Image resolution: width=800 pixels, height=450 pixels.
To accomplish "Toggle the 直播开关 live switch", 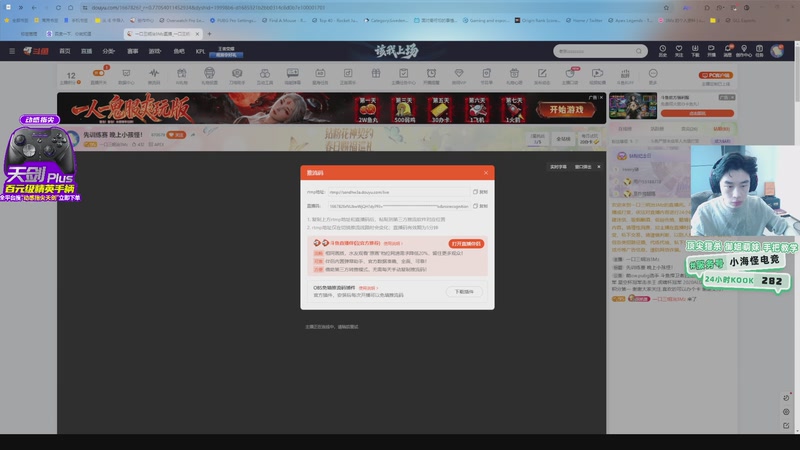I will [98, 75].
